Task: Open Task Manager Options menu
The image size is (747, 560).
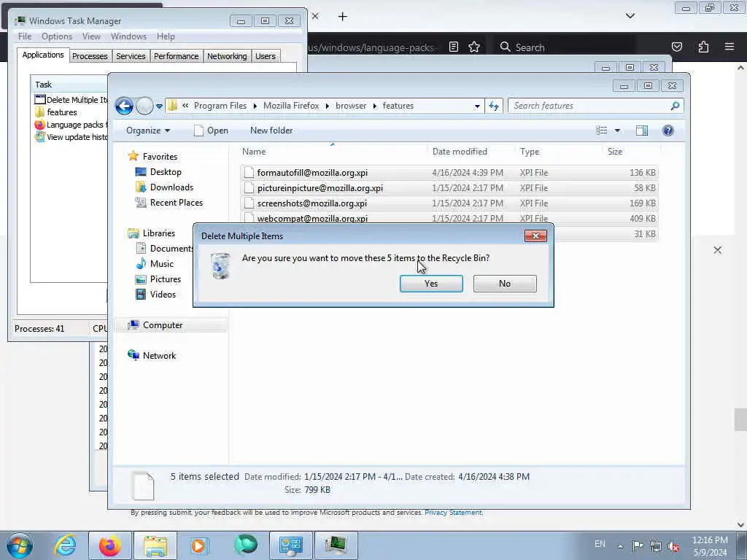Action: click(57, 36)
